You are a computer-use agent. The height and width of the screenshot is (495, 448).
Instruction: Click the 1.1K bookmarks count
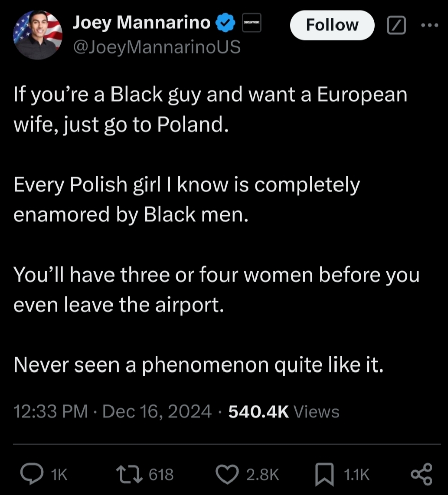(356, 474)
